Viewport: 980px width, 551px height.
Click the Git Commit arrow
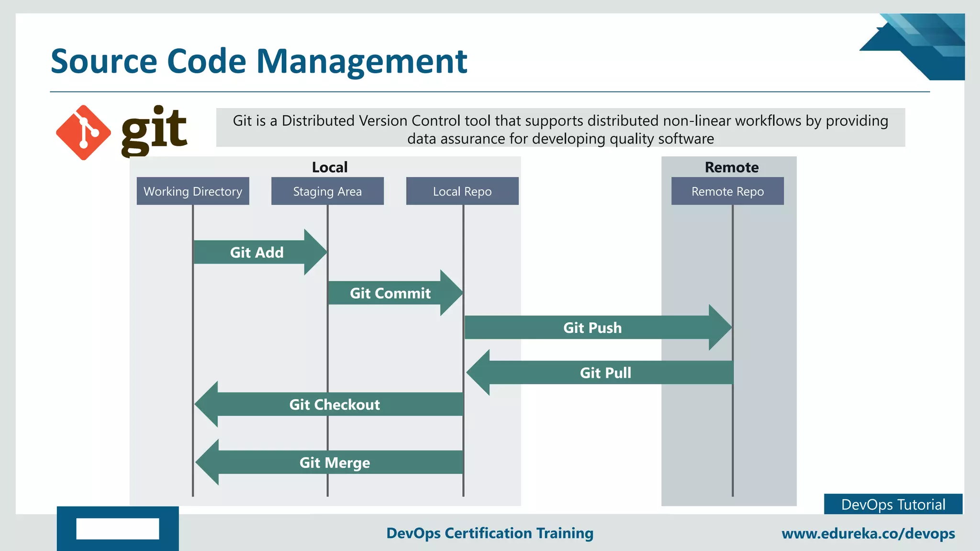point(390,293)
